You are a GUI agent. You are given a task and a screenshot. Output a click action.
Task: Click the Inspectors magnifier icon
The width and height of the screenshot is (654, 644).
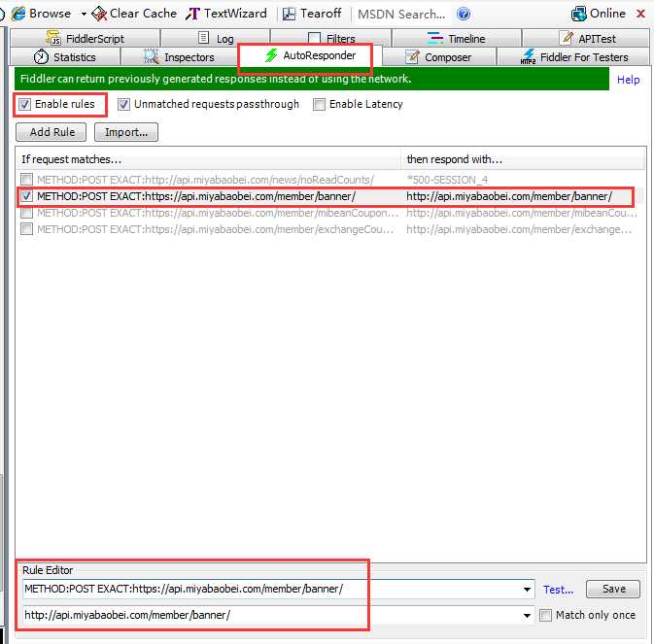(x=151, y=56)
